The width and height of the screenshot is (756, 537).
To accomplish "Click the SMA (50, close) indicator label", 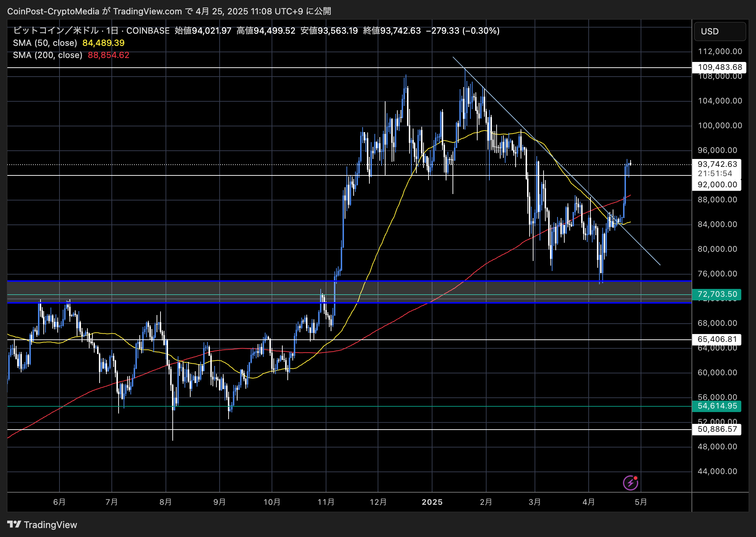I will click(x=45, y=43).
